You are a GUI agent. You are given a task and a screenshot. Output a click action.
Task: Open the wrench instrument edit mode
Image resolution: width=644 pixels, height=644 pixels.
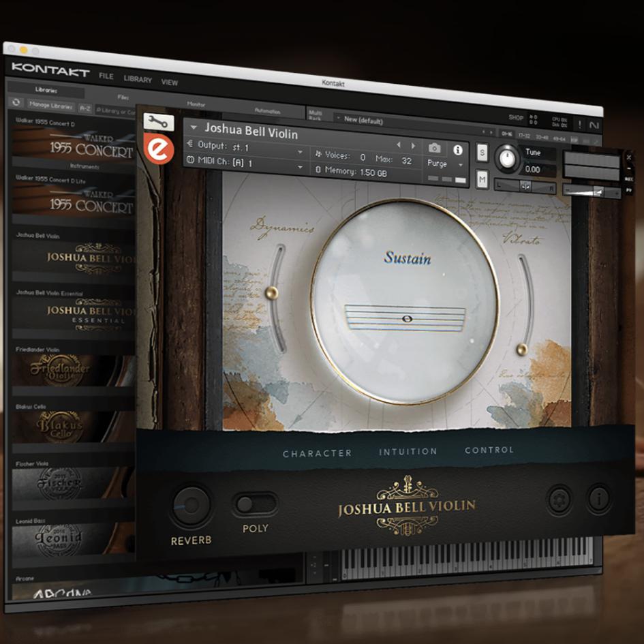coord(159,121)
